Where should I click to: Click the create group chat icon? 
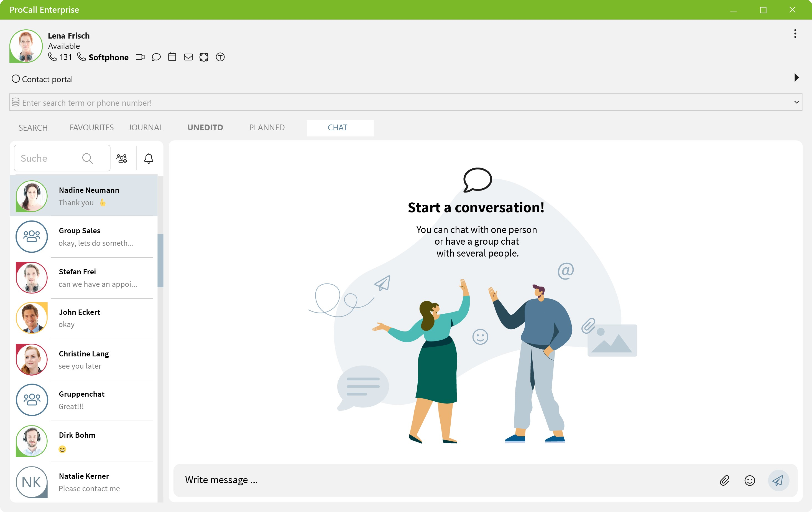(122, 158)
